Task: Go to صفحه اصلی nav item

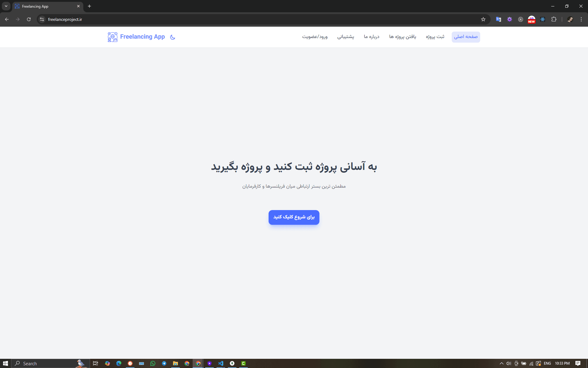Action: pyautogui.click(x=466, y=37)
